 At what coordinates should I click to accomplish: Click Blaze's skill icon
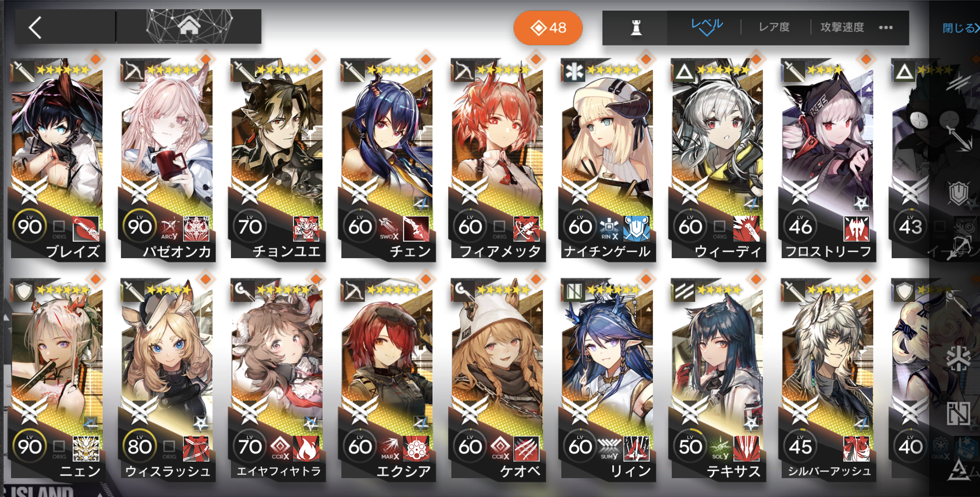click(86, 229)
